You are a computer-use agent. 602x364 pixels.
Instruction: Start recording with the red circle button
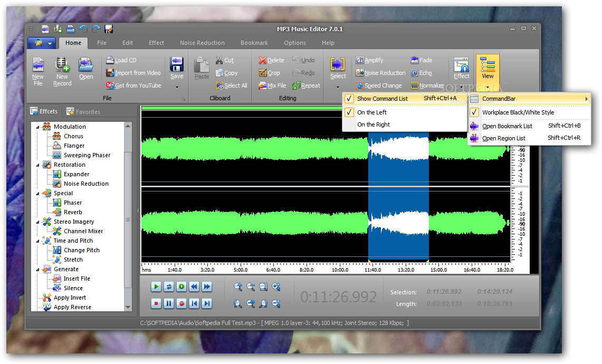[x=181, y=303]
